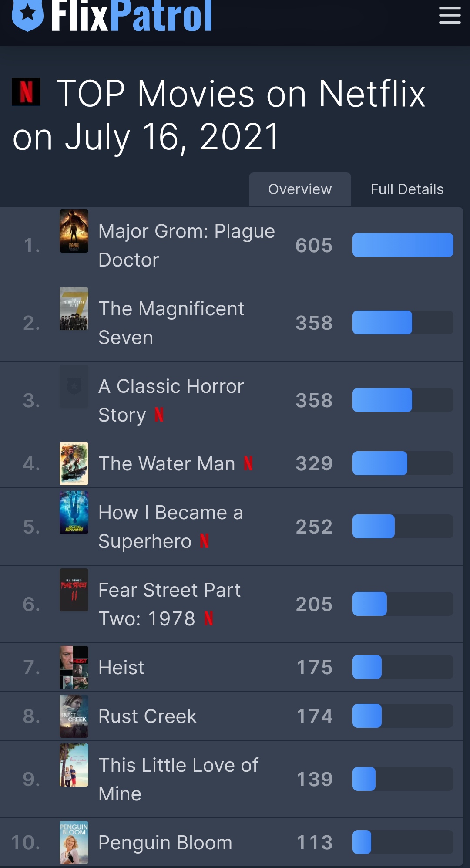
Task: Click Netflix badge after Fear Street Part Two
Action: (208, 618)
